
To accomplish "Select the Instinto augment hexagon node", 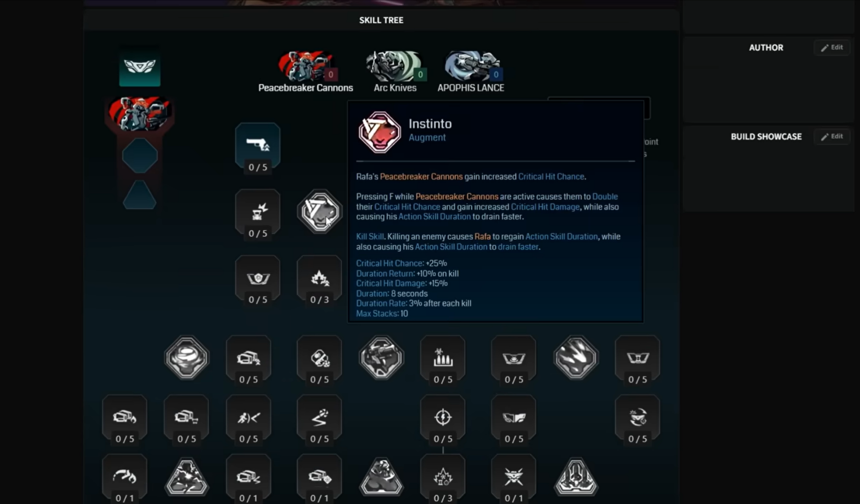I will point(319,212).
